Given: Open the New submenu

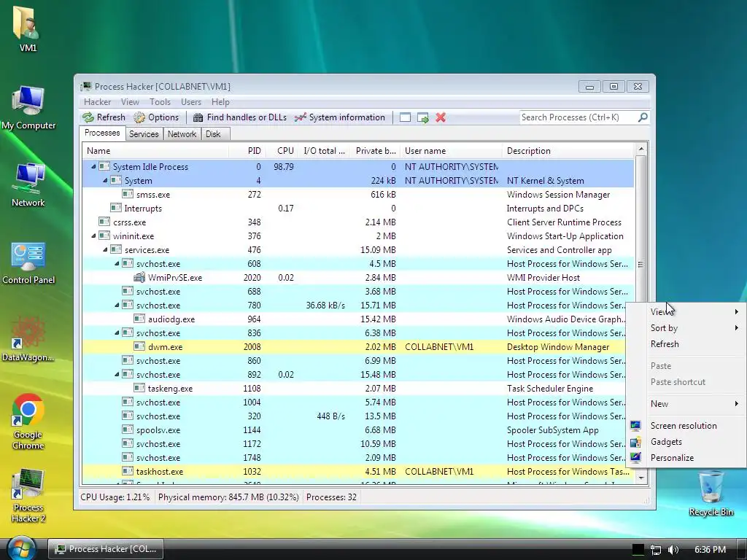Looking at the screenshot, I should 686,404.
